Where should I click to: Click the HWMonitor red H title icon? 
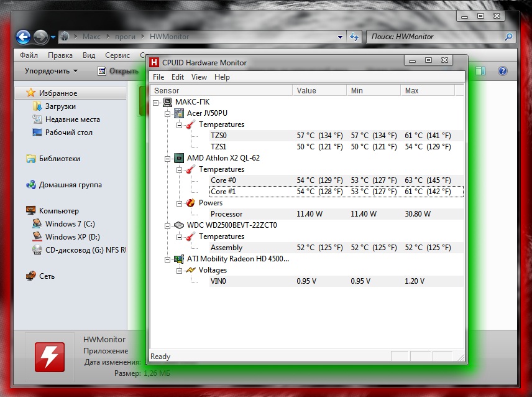pos(154,62)
